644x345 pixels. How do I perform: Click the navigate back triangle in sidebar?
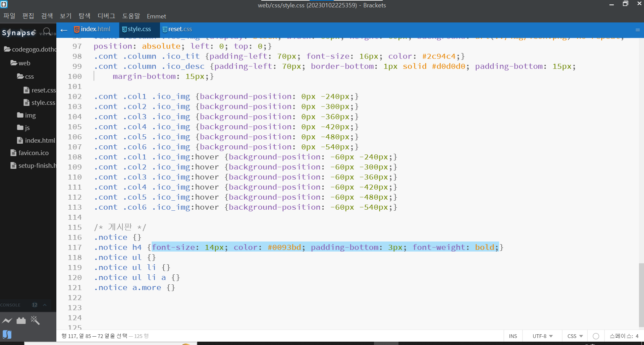(9, 31)
